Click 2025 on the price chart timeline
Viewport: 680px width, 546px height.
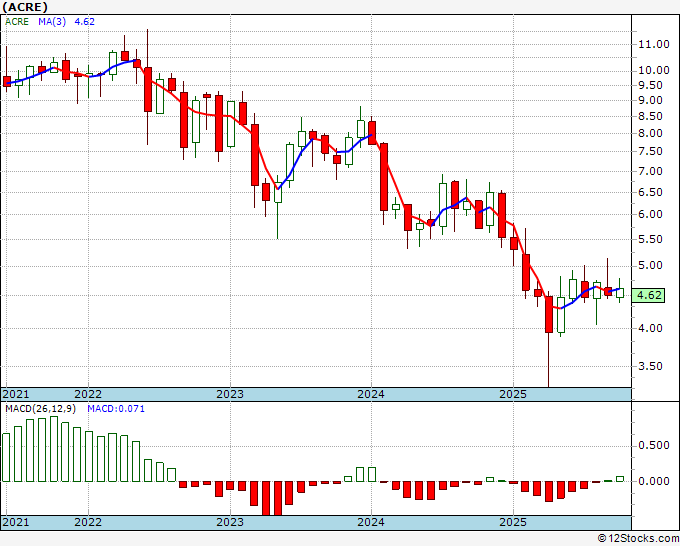[513, 394]
